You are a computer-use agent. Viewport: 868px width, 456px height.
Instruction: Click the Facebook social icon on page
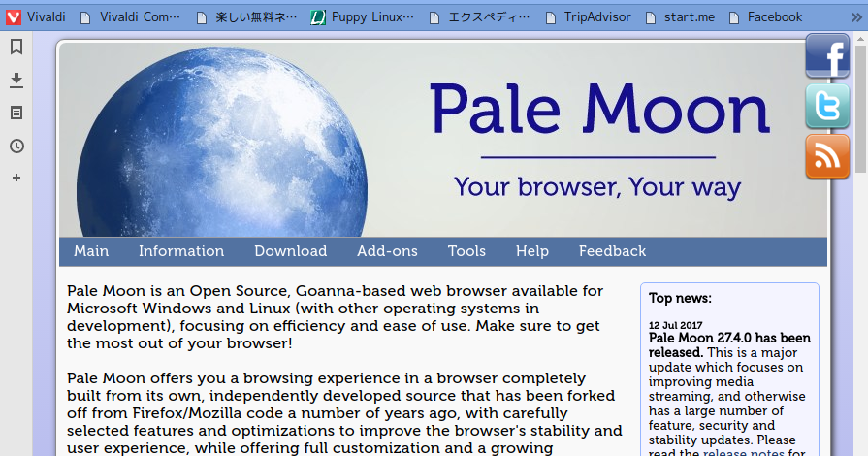827,55
